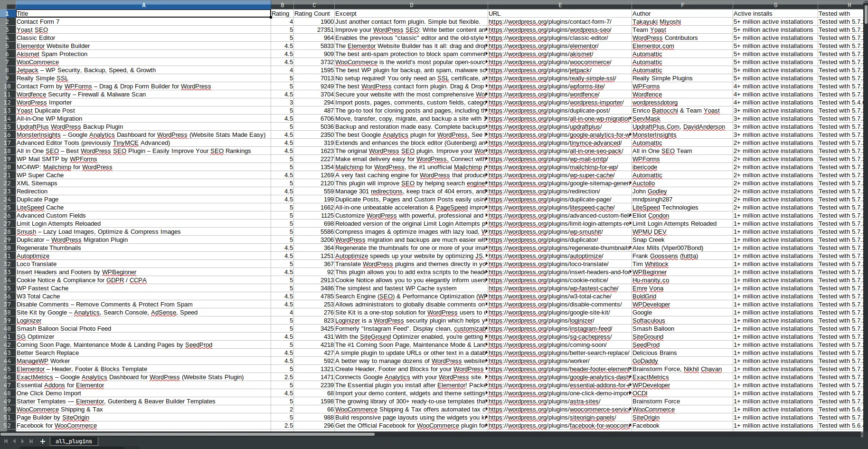The height and width of the screenshot is (449, 868).
Task: Go to the previous sheet using navigation arrow
Action: [14, 441]
